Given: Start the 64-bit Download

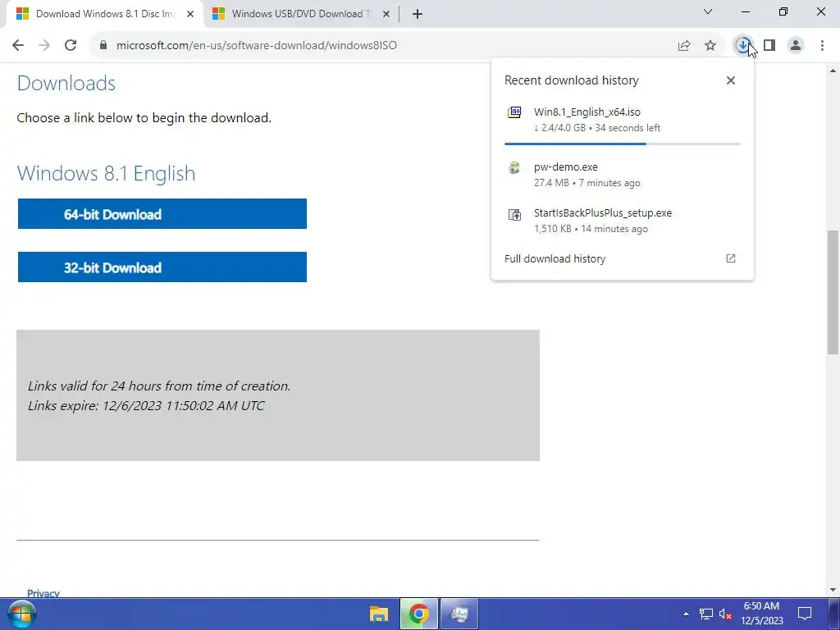Looking at the screenshot, I should tap(162, 214).
